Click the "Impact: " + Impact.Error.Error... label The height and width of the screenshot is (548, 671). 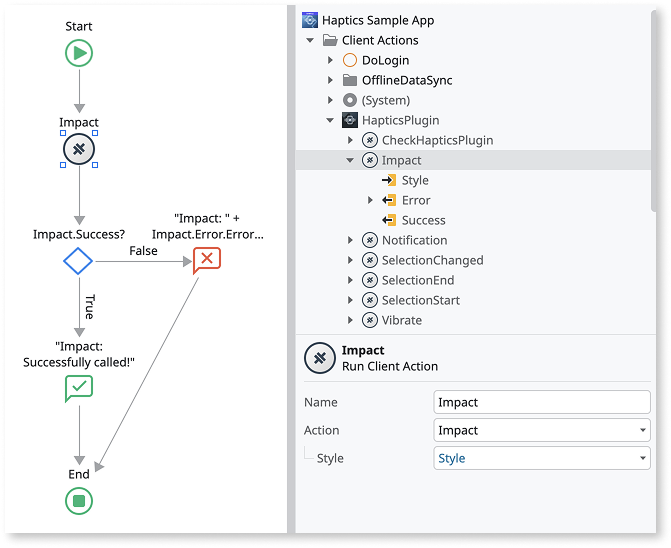coord(208,226)
